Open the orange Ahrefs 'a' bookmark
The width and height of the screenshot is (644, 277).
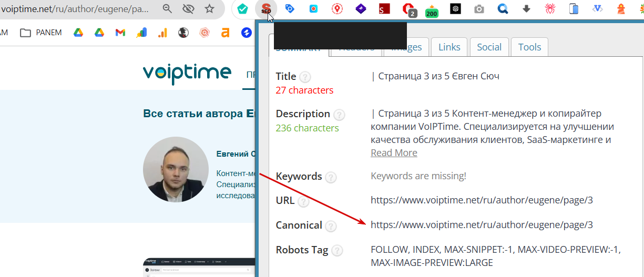click(x=225, y=33)
